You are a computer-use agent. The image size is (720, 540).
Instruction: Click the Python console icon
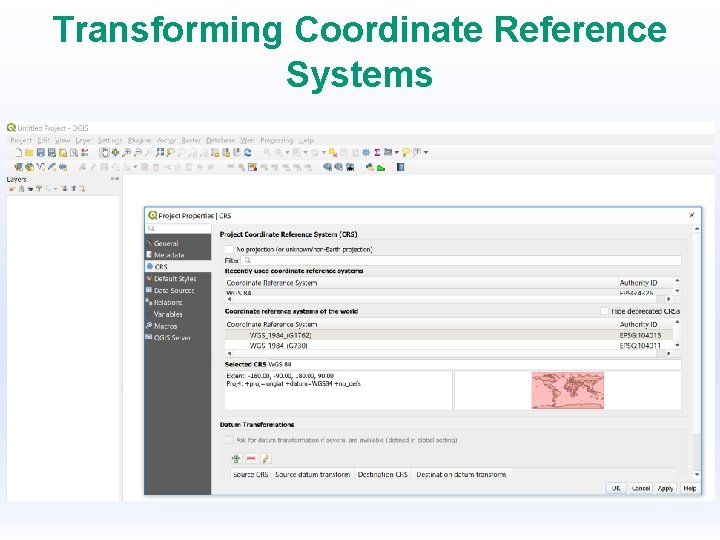[370, 168]
